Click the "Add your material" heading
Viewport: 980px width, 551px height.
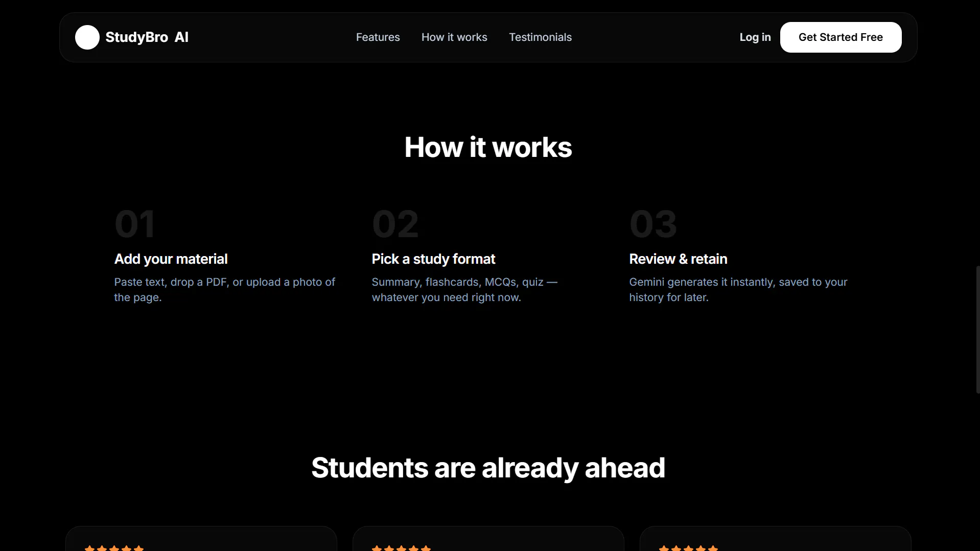[x=171, y=259]
